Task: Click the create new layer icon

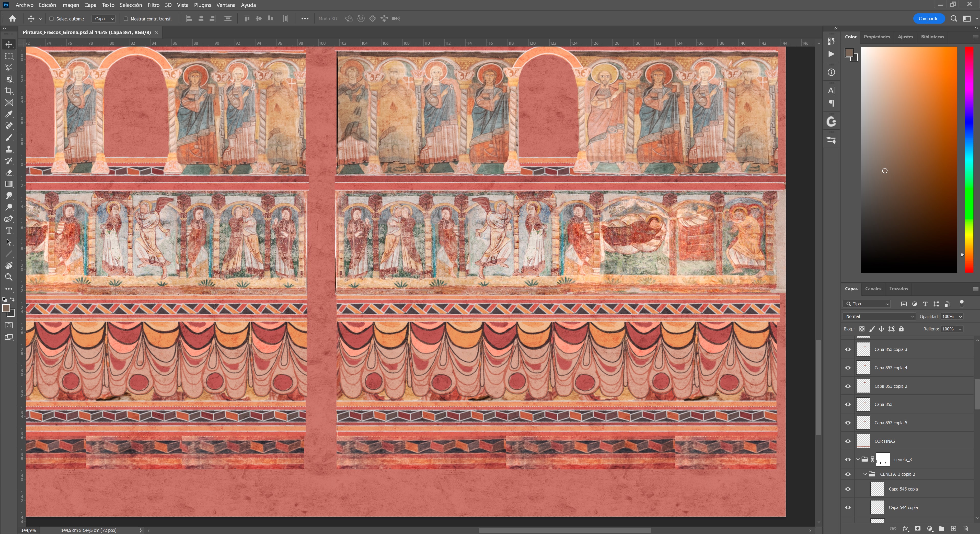Action: (x=953, y=528)
